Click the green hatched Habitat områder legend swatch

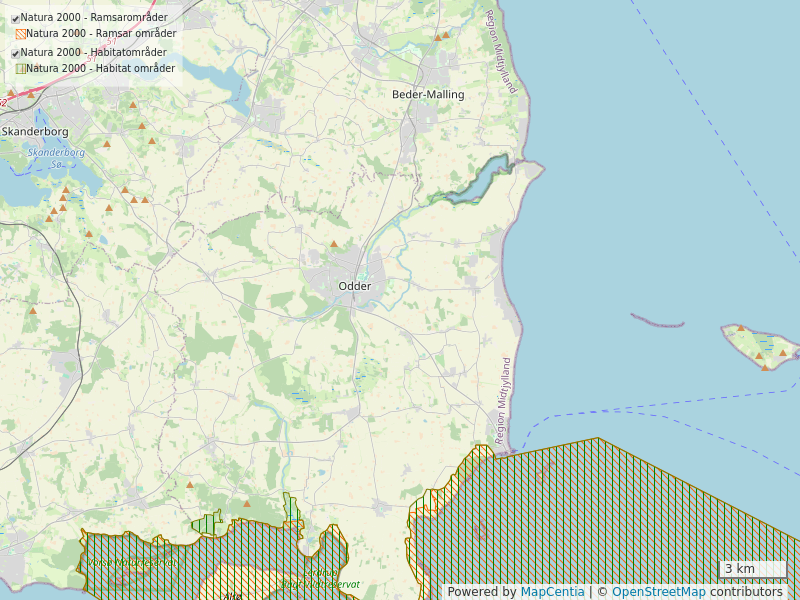coord(20,69)
